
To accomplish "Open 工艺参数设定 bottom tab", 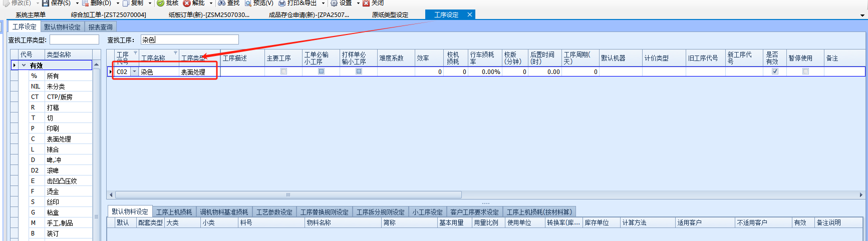I will (x=274, y=212).
